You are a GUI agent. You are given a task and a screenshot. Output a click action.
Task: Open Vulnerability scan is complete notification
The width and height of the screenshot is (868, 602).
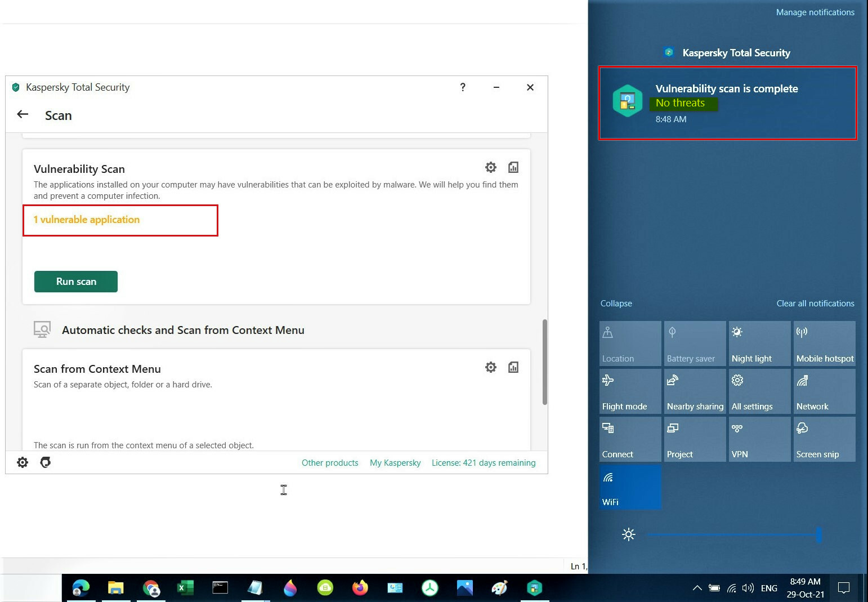727,103
